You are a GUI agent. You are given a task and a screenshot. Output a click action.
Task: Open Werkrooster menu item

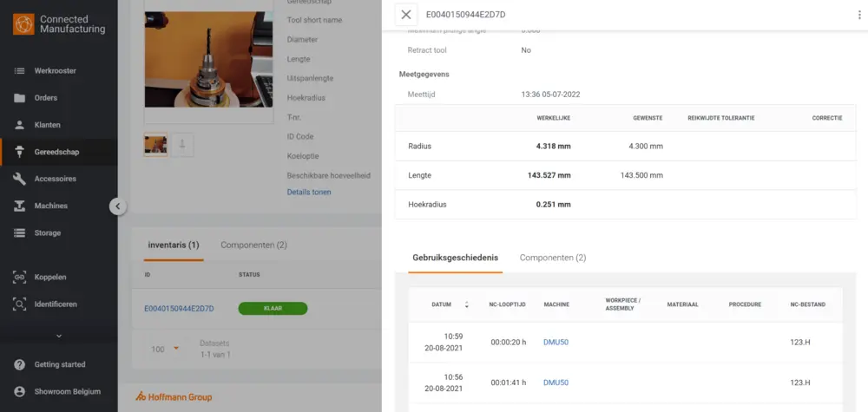point(56,71)
